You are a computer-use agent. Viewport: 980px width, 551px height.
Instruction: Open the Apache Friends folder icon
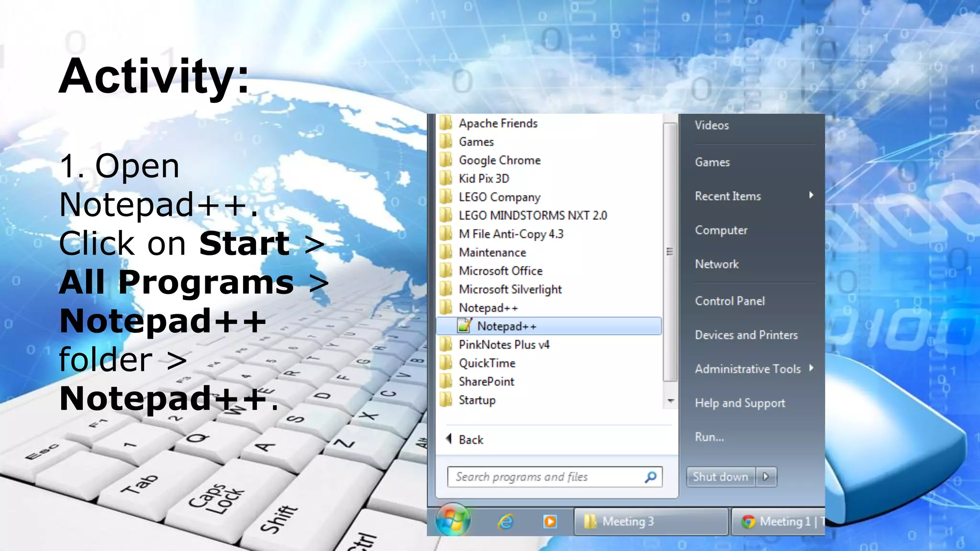pos(446,123)
